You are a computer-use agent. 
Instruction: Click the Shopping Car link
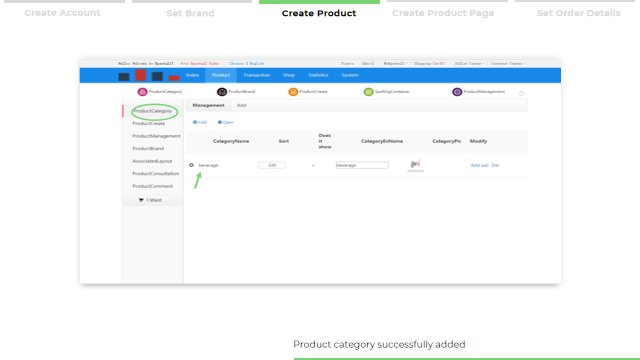point(429,64)
